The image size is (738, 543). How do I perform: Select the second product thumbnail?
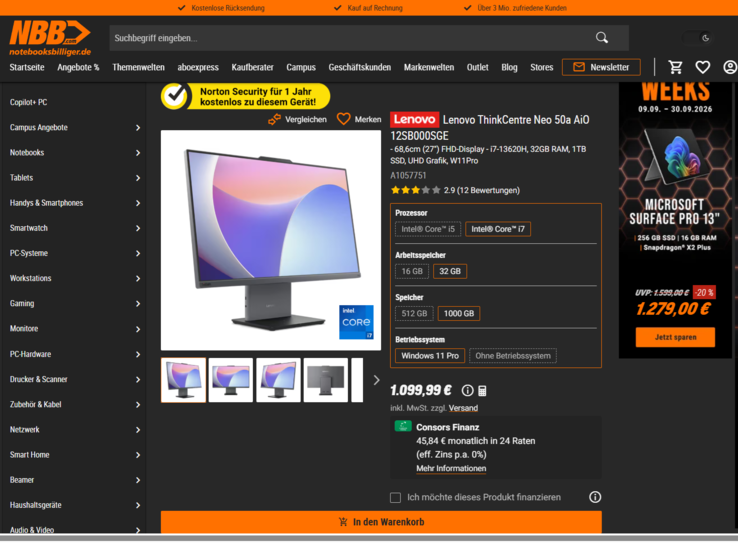(x=231, y=380)
